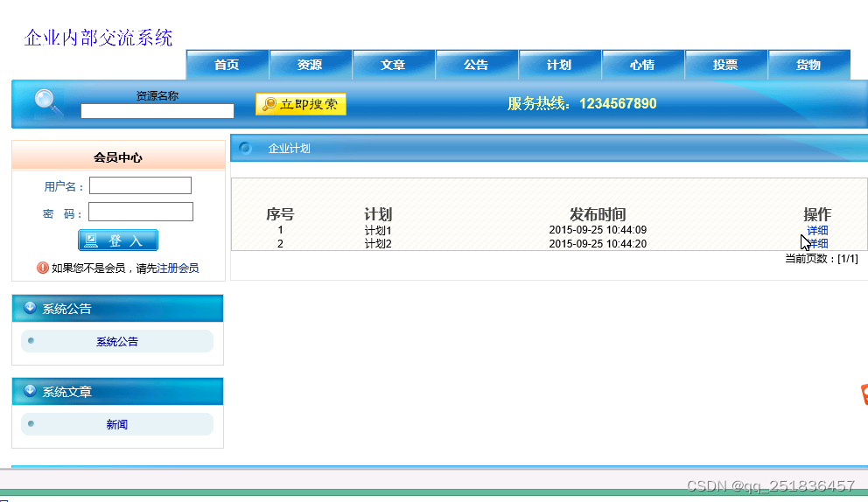Click the 发布时间 column header
868x502 pixels.
pos(598,214)
